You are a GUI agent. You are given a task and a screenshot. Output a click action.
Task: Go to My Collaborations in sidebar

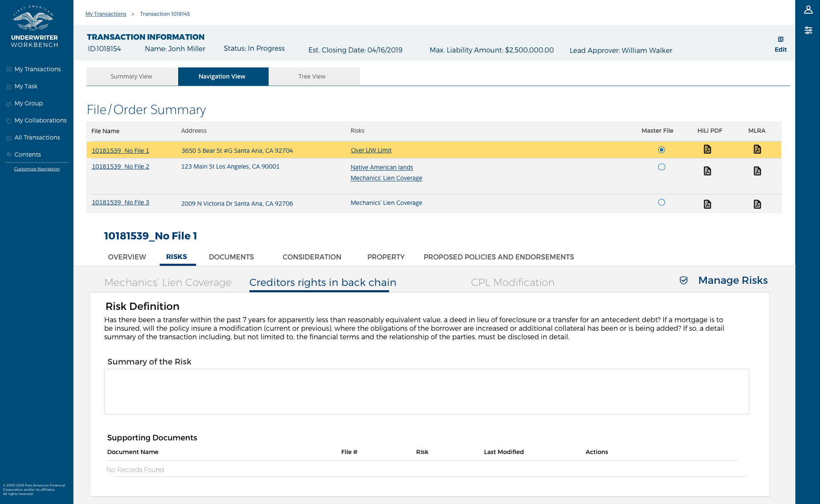point(40,120)
